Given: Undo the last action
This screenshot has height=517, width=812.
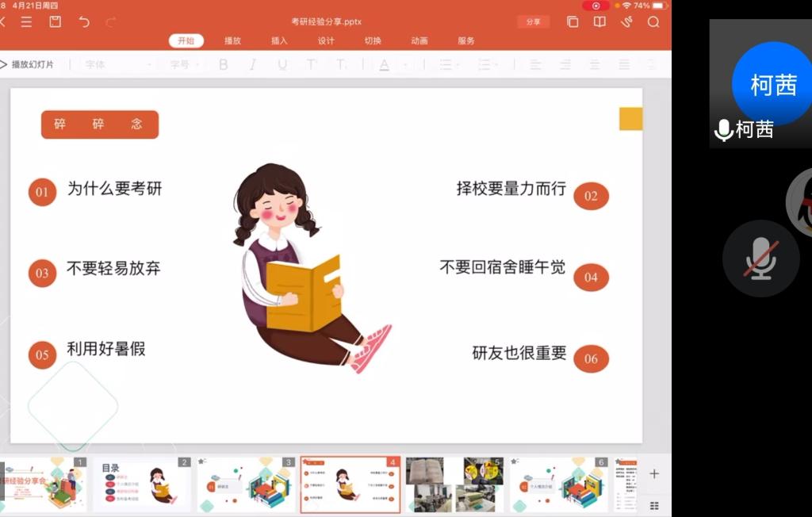Looking at the screenshot, I should click(84, 22).
